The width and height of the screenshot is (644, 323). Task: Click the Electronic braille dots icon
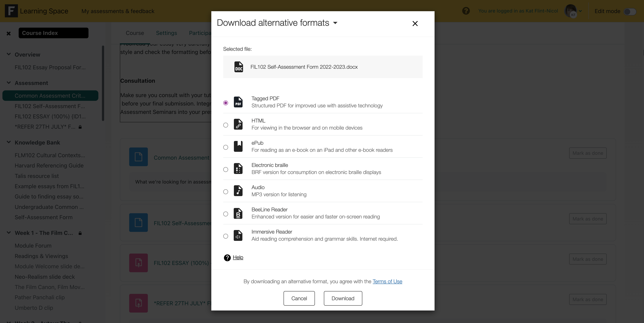[238, 169]
